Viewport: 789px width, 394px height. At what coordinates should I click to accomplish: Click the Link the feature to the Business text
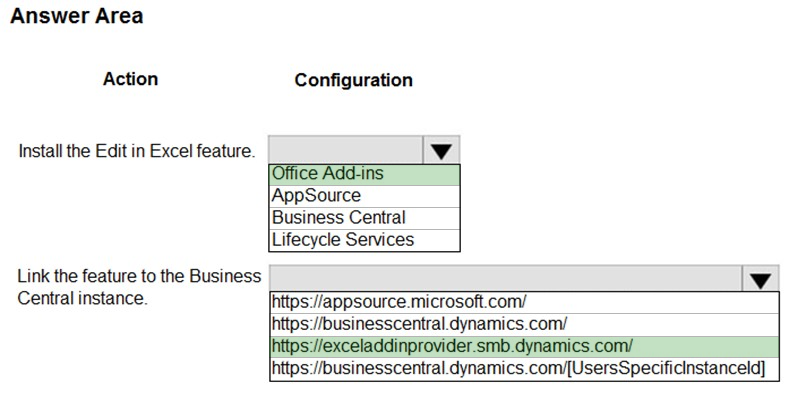tap(139, 276)
